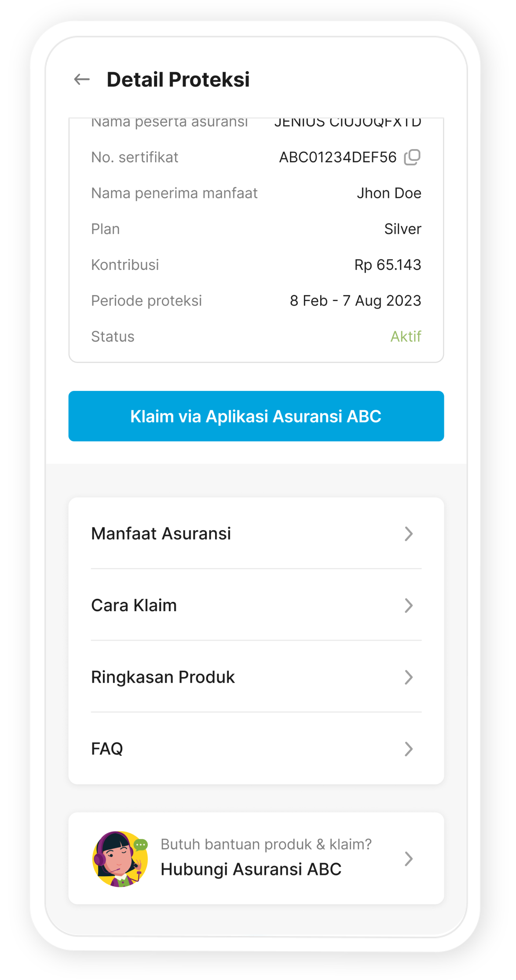Expand Ringkasan Produk chevron arrow
516x980 pixels.
pyautogui.click(x=409, y=677)
